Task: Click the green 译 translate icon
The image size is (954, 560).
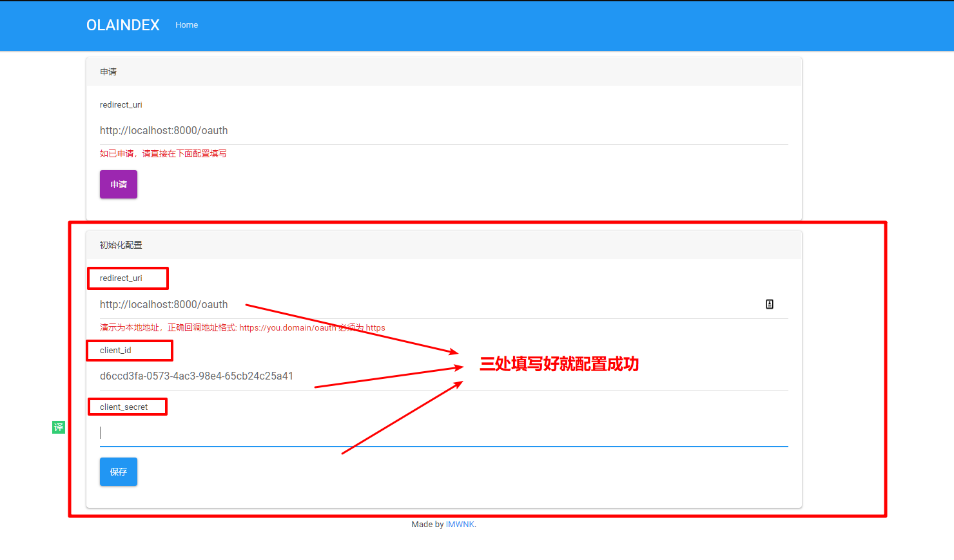Action: coord(59,427)
